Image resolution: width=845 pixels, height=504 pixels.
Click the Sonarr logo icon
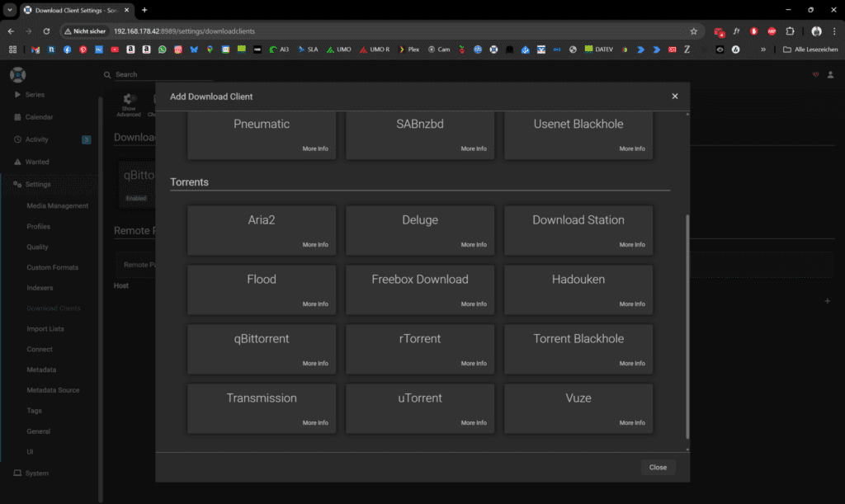pos(18,74)
